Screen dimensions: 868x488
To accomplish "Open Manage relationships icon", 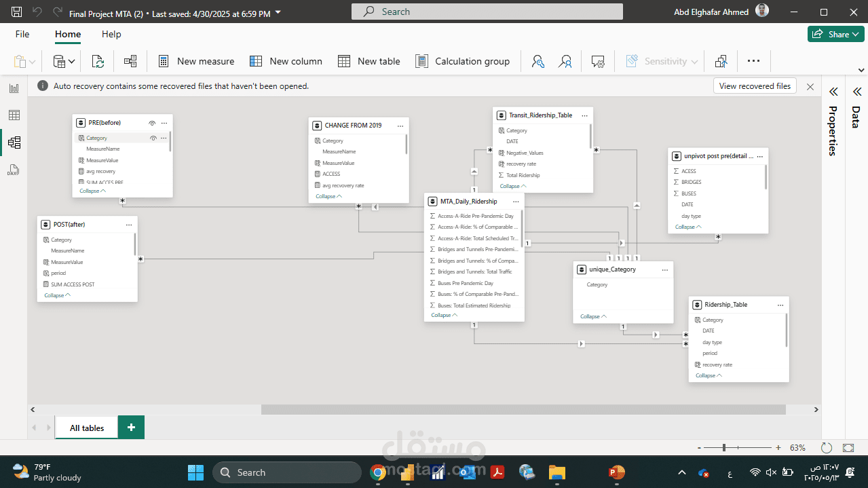I will (x=130, y=61).
